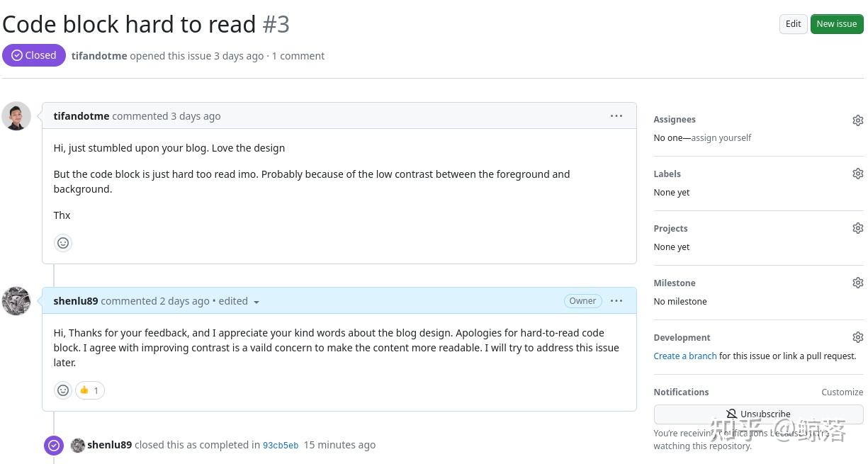Open the kebab menu on the first comment
868x464 pixels.
tap(616, 115)
